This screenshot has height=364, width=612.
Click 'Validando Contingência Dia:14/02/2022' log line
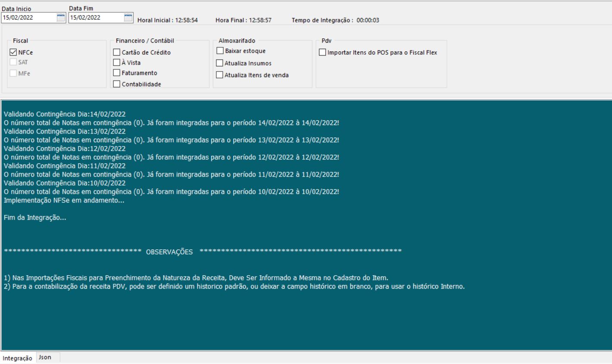point(65,114)
